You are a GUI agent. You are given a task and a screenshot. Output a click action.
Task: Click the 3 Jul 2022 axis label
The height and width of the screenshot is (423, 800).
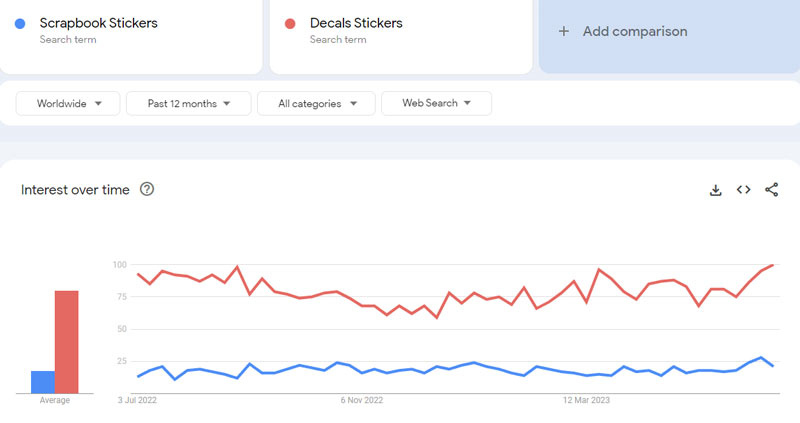pyautogui.click(x=136, y=400)
